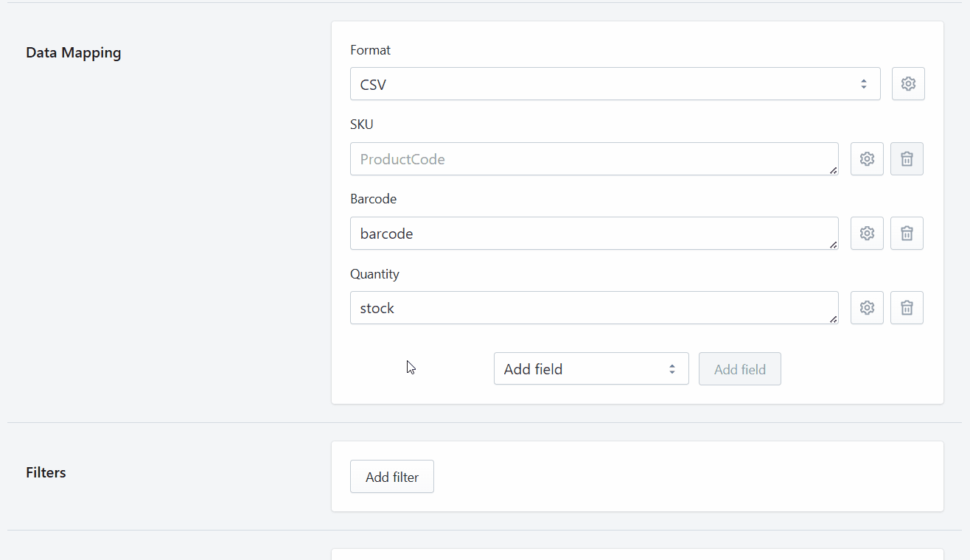Delete the SKU field mapping
Image resolution: width=970 pixels, height=560 pixels.
(x=907, y=159)
